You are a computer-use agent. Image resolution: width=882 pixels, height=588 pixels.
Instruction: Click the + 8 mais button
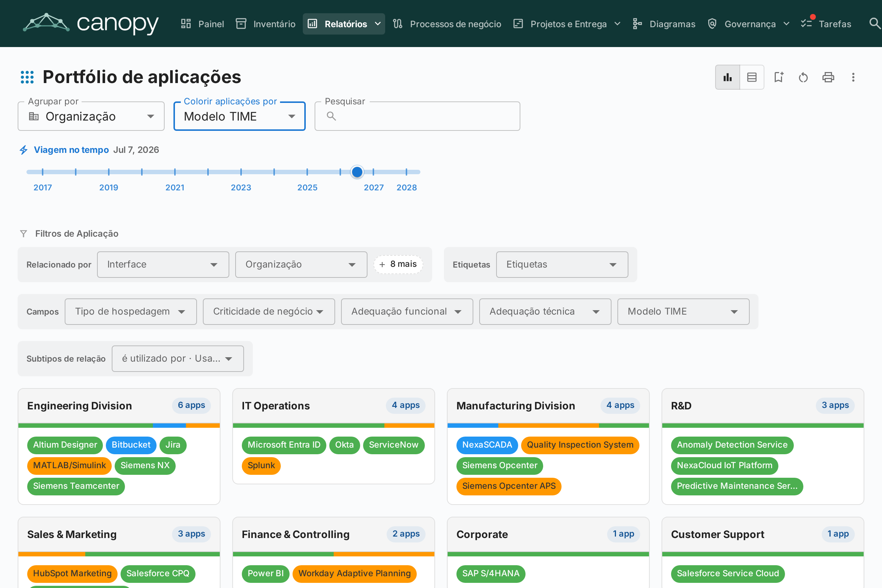pos(398,264)
